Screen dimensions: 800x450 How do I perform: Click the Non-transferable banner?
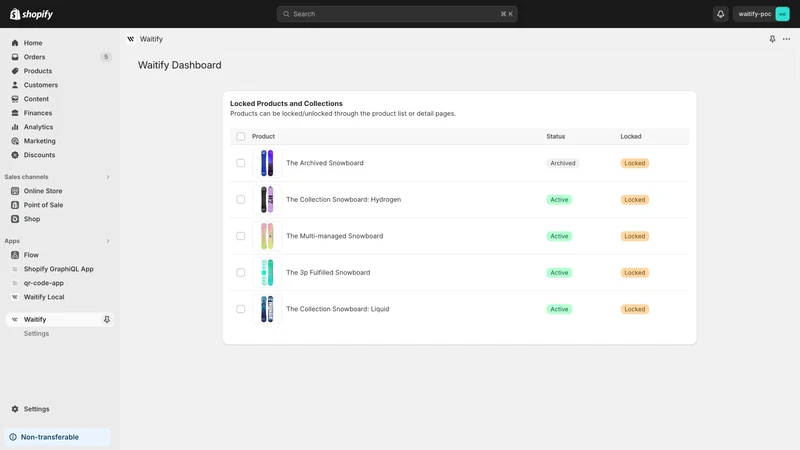pos(57,437)
